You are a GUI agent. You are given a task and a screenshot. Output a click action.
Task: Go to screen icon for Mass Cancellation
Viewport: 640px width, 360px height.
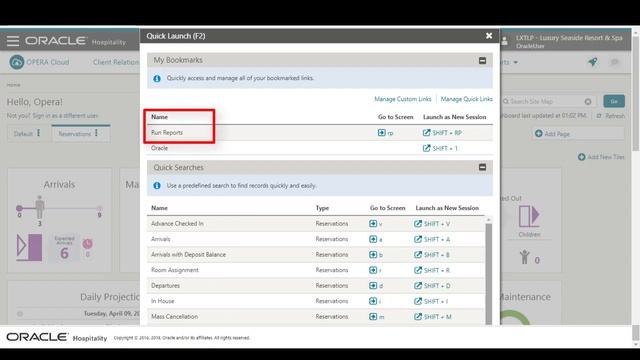click(373, 317)
